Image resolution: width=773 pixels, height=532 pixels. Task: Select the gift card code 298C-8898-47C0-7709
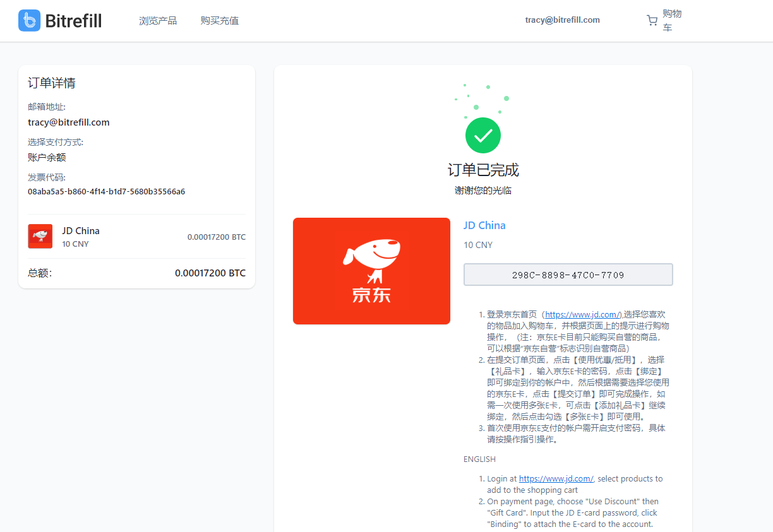[x=568, y=274]
